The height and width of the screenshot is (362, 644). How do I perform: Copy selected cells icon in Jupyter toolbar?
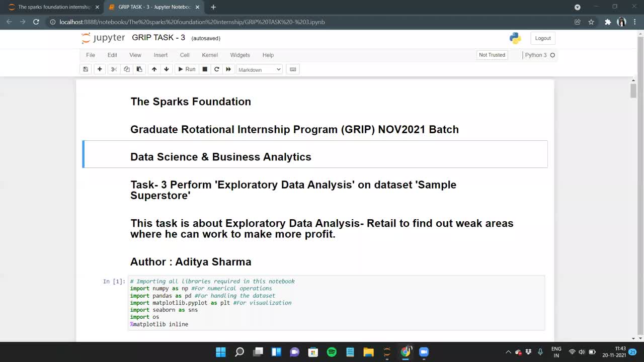click(x=126, y=69)
